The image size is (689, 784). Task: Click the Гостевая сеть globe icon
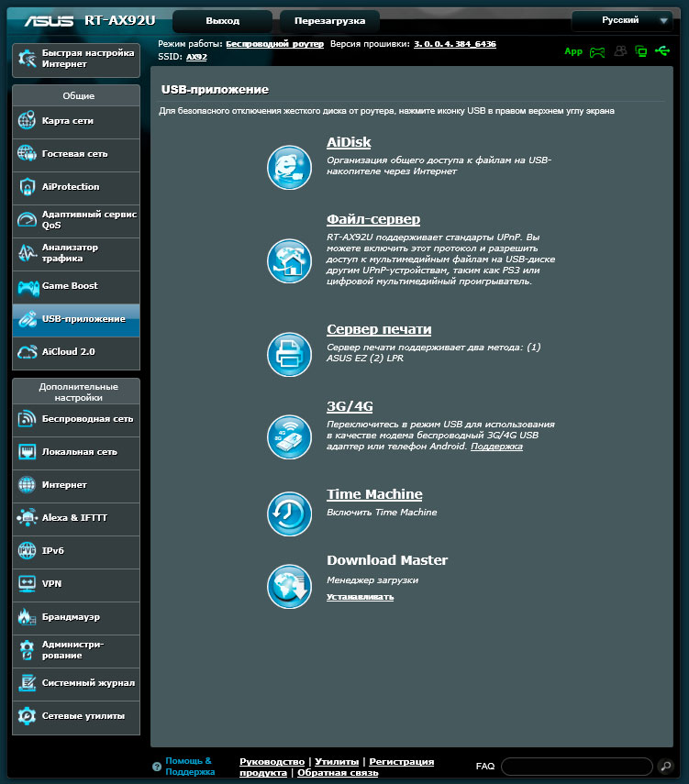pyautogui.click(x=27, y=153)
